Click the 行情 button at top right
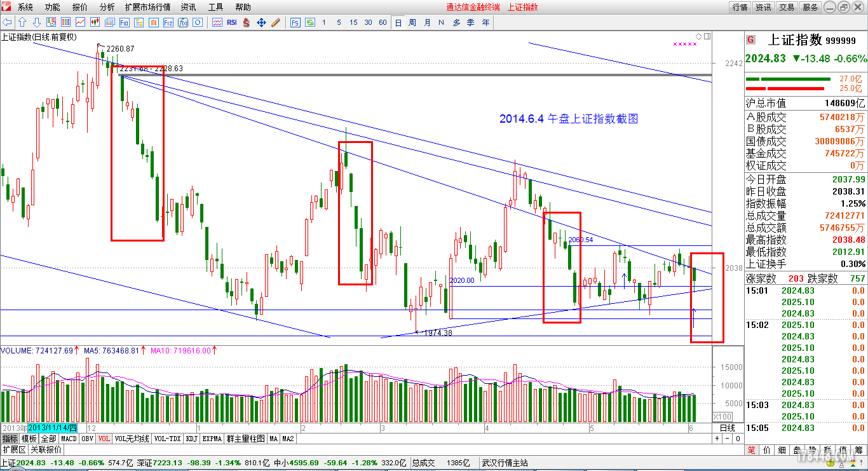Viewport: 868px width, 471px height. pyautogui.click(x=740, y=7)
